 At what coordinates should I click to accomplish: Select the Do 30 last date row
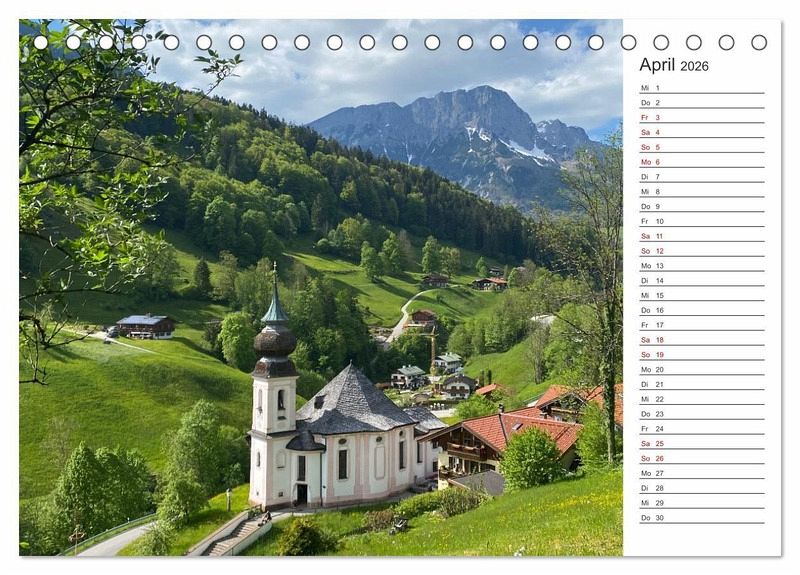point(700,518)
